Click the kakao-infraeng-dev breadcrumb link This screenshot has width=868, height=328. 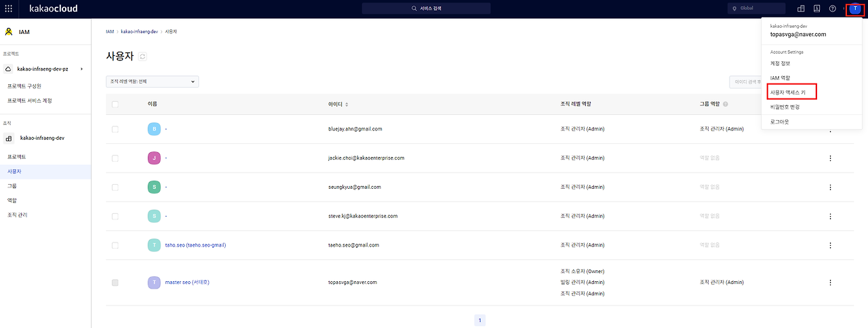[x=140, y=32]
